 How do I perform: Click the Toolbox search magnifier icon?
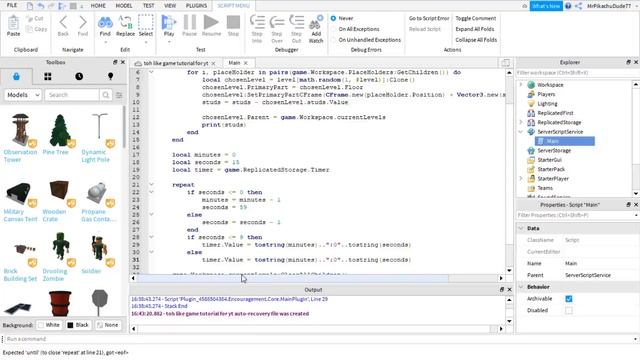(106, 95)
